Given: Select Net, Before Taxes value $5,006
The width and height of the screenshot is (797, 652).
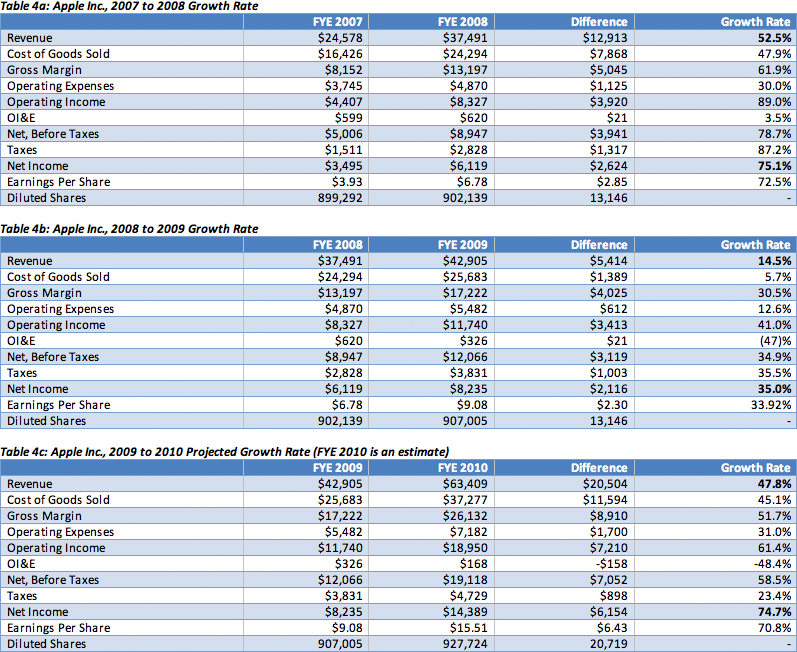Looking at the screenshot, I should click(344, 134).
